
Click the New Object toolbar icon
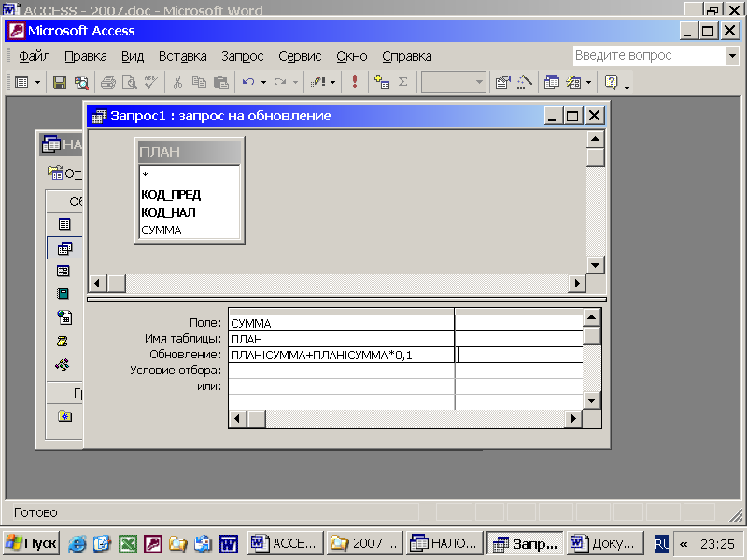pos(573,82)
